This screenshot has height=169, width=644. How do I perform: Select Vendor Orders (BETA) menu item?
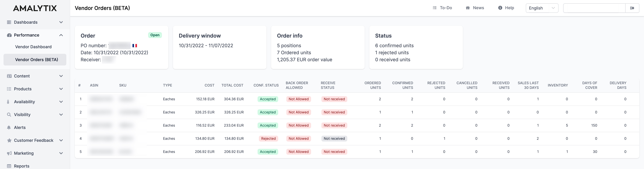[35, 60]
